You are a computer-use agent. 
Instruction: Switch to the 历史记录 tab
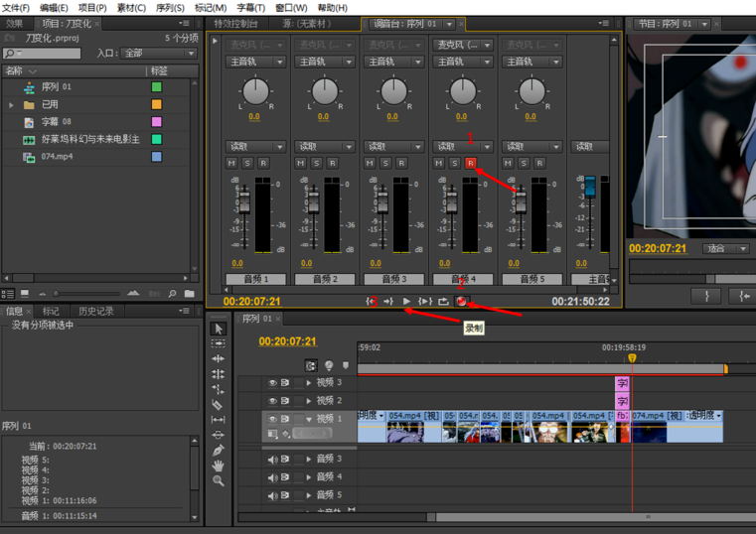click(x=96, y=312)
